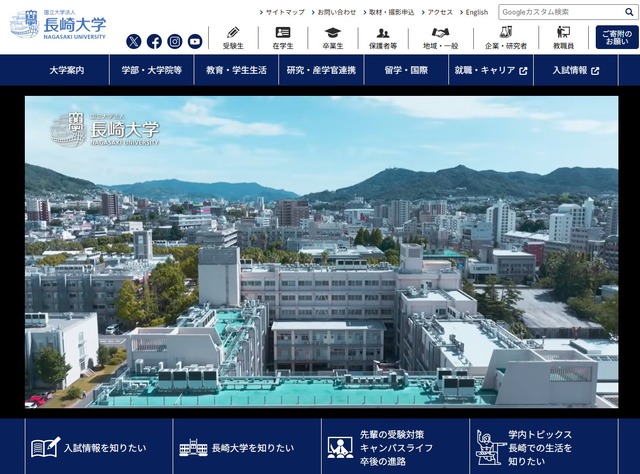Click the building icon for 長崎大学を知りたい
This screenshot has height=474, width=640.
point(193,448)
